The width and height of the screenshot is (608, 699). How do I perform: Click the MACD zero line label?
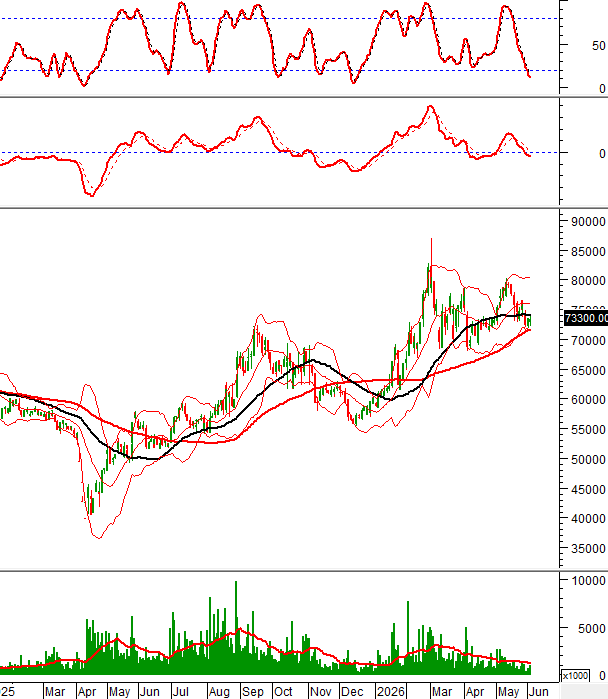coord(602,153)
